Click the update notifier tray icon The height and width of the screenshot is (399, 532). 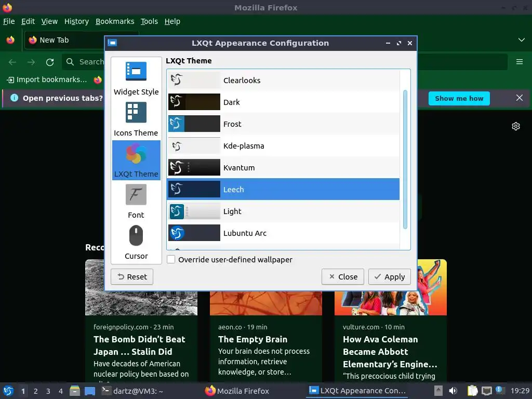499,390
